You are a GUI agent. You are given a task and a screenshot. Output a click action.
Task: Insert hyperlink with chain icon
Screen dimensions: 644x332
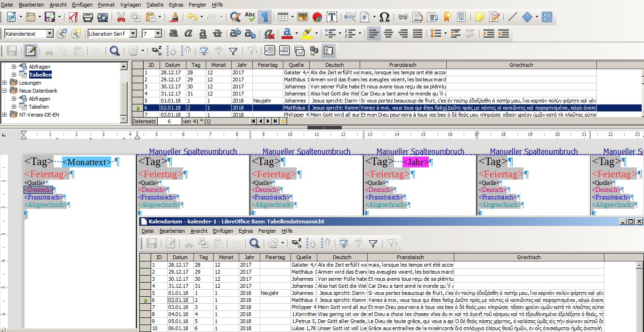click(x=402, y=17)
